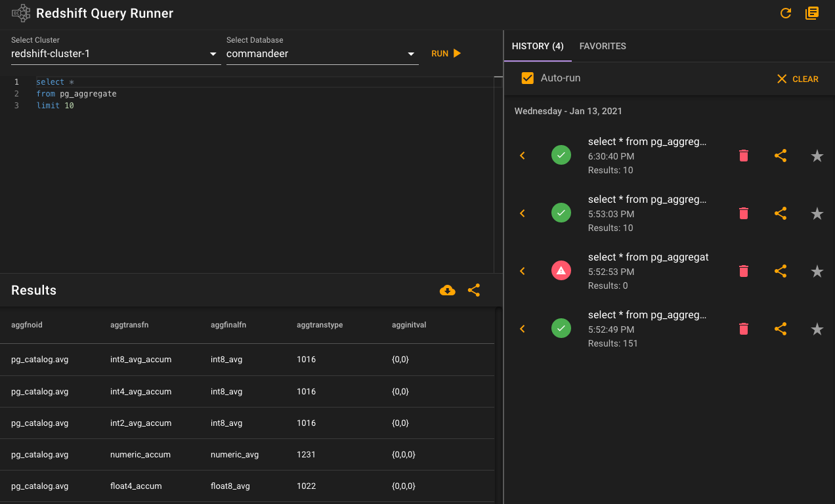Open the Select Database dropdown

click(x=322, y=54)
